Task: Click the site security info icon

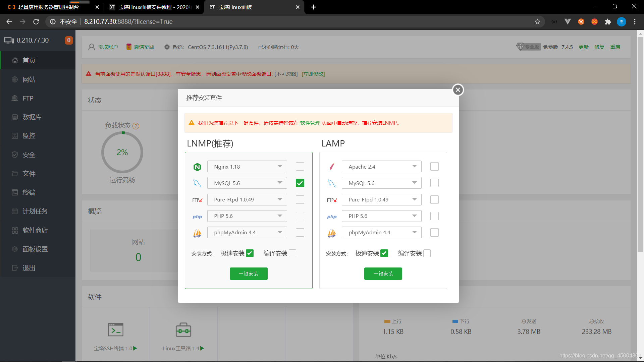Action: pos(53,22)
